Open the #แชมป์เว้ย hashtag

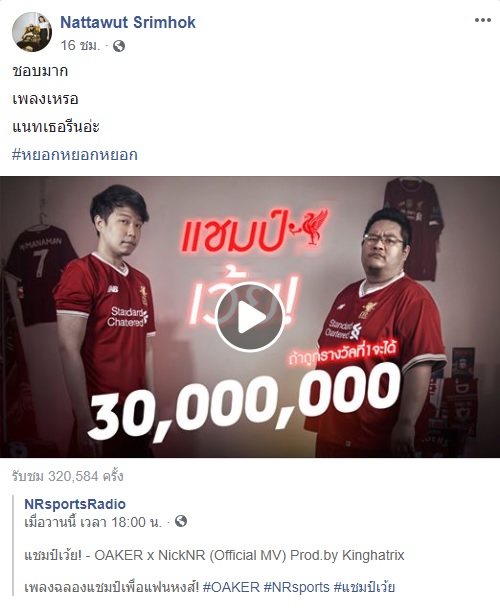pos(364,587)
